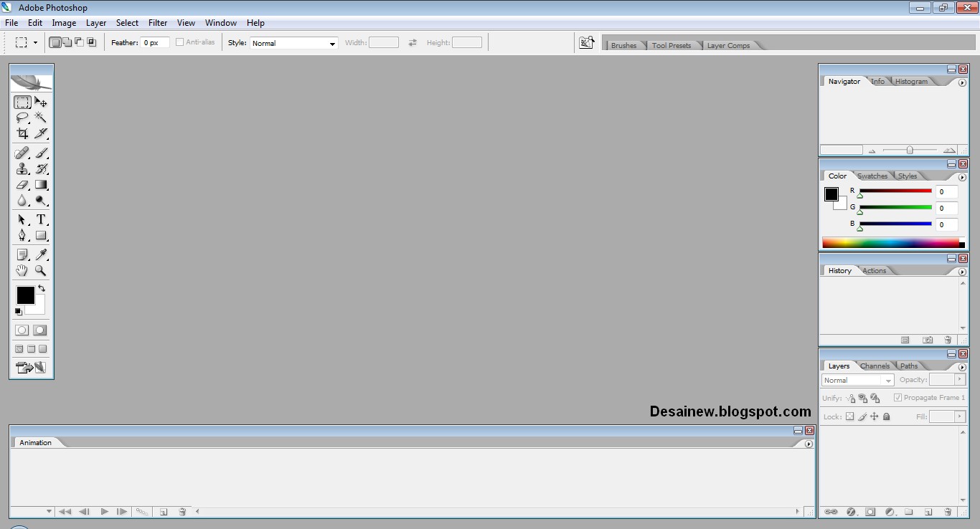Select the Path Selection tool
980x529 pixels.
pos(23,219)
